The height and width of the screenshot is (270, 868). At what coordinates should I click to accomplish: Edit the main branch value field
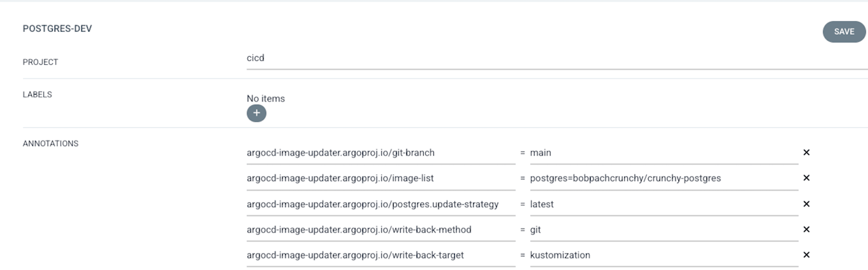(x=663, y=152)
